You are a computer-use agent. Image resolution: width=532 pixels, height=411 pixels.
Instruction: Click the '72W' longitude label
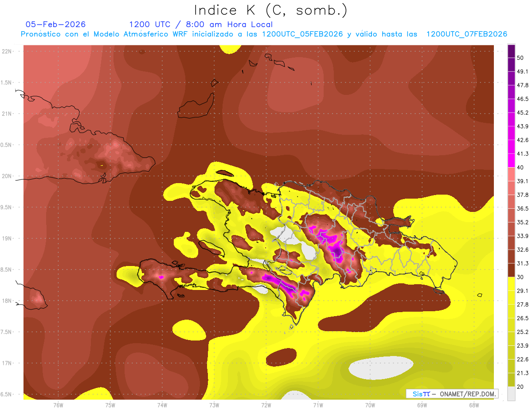click(x=266, y=404)
